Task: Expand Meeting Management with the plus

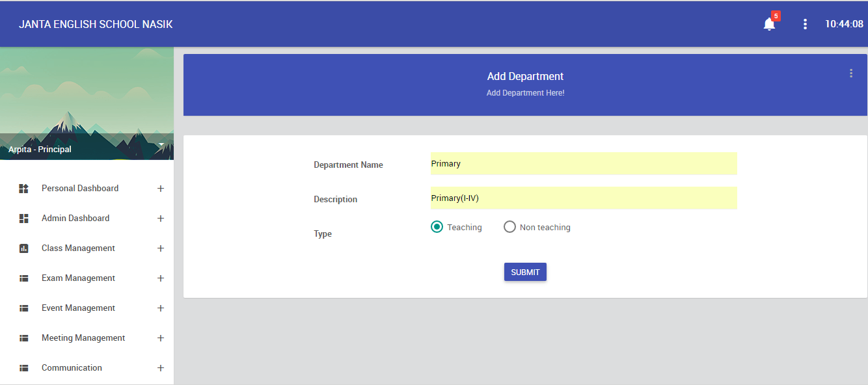Action: [161, 338]
